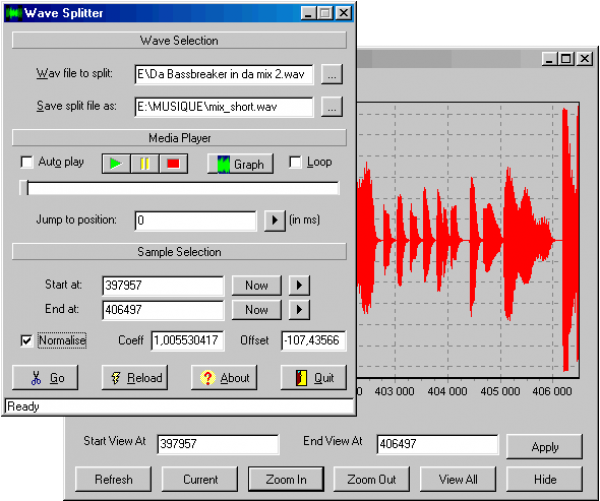
Task: Enable the Auto play checkbox
Action: pos(27,162)
